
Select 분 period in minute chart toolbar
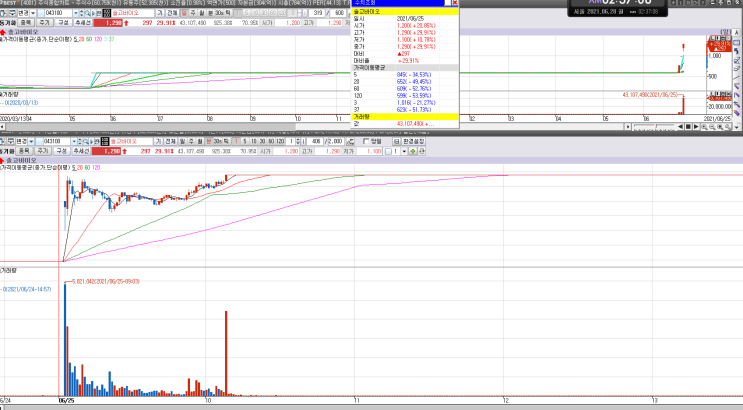point(208,141)
